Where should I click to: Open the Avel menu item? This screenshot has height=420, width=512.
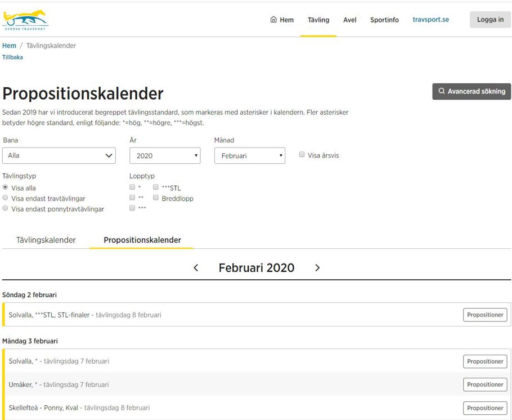point(350,20)
